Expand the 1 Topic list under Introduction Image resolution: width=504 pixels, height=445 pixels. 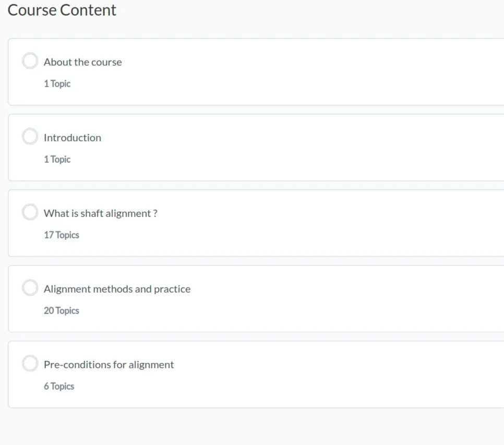click(57, 159)
